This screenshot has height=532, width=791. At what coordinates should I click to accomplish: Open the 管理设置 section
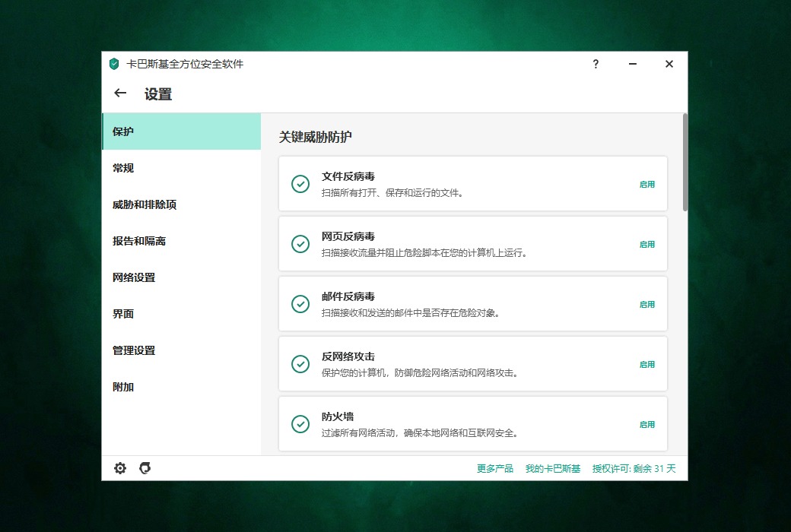[181, 350]
